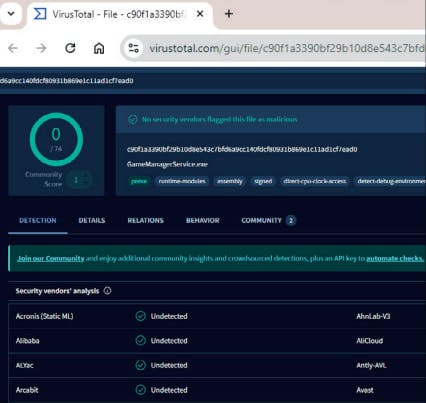426x403 pixels.
Task: Switch to the Details tab
Action: (92, 220)
